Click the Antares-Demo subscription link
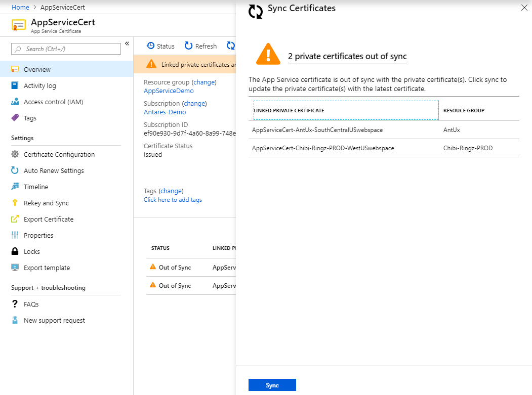Screen dimensions: 532x395 point(165,112)
